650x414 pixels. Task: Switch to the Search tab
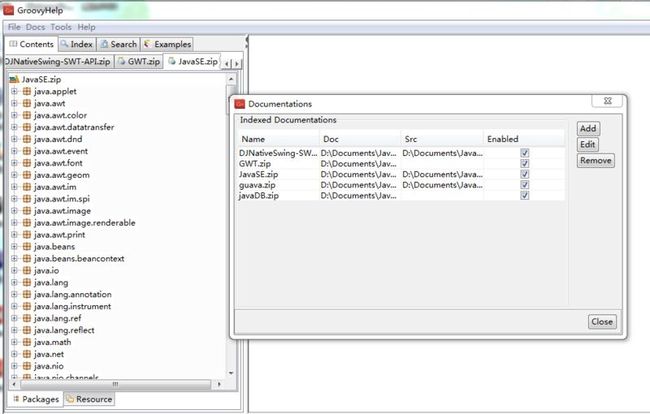coord(119,44)
